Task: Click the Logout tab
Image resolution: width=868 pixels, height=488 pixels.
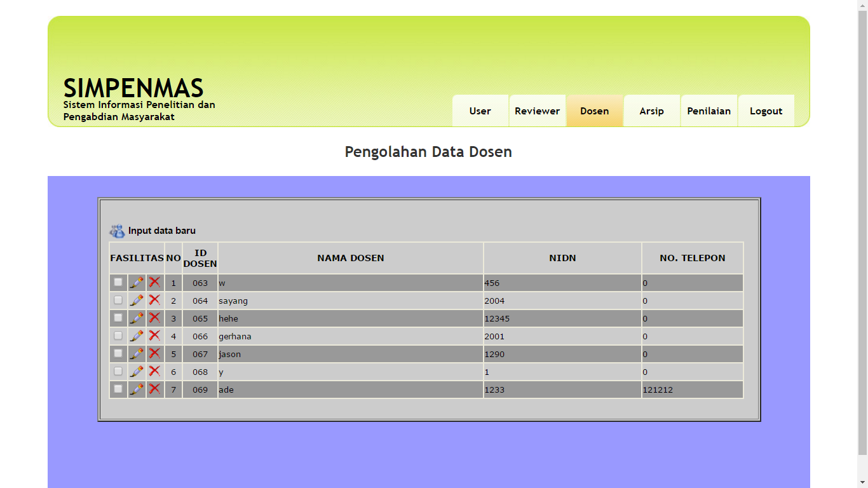Action: (x=766, y=111)
